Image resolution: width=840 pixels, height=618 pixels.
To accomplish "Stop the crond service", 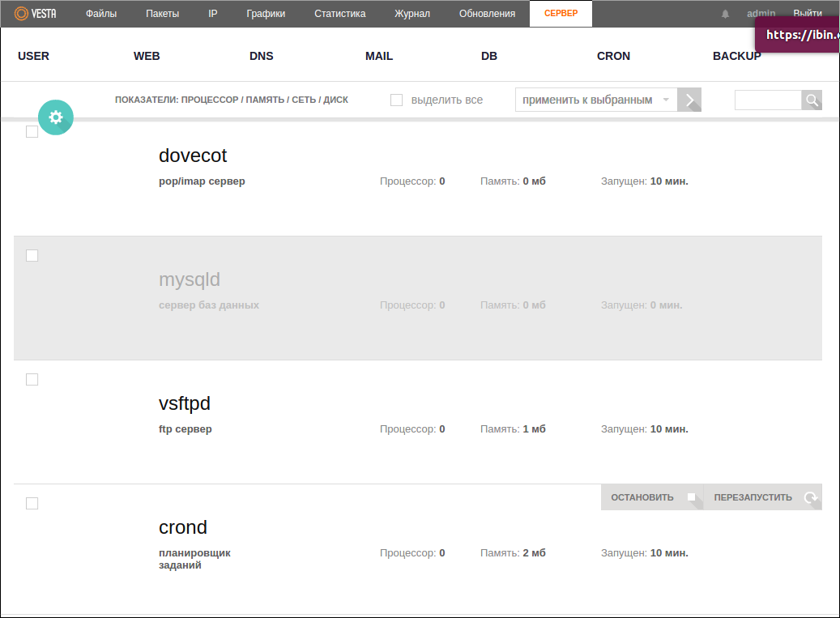I will coord(652,497).
